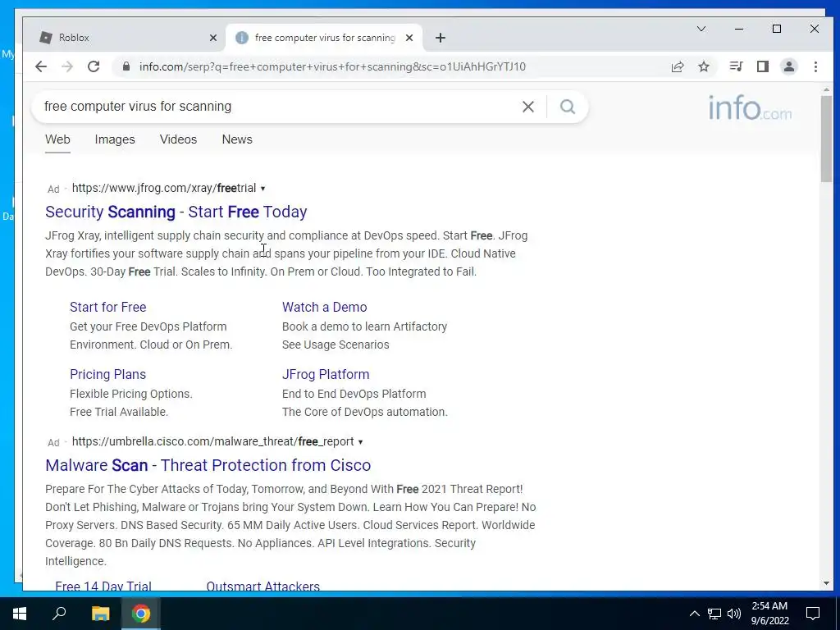Close the Roblox tab

pyautogui.click(x=213, y=38)
